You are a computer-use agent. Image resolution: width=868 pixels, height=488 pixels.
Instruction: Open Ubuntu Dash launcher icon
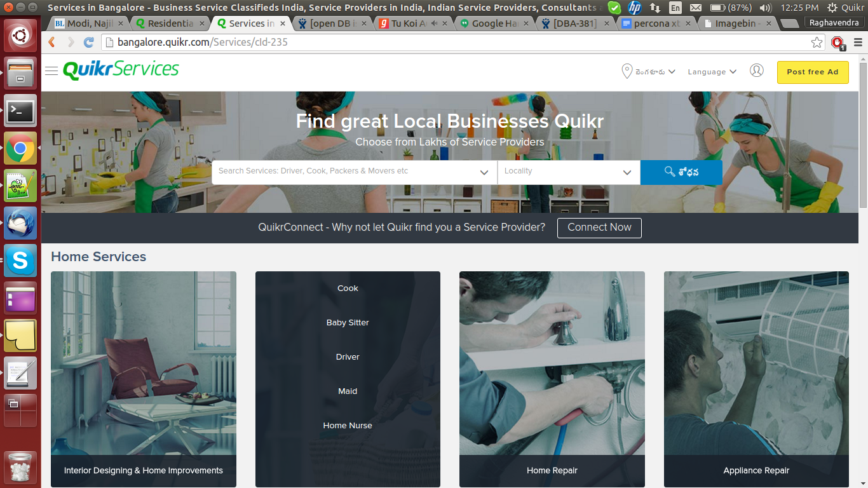[20, 36]
